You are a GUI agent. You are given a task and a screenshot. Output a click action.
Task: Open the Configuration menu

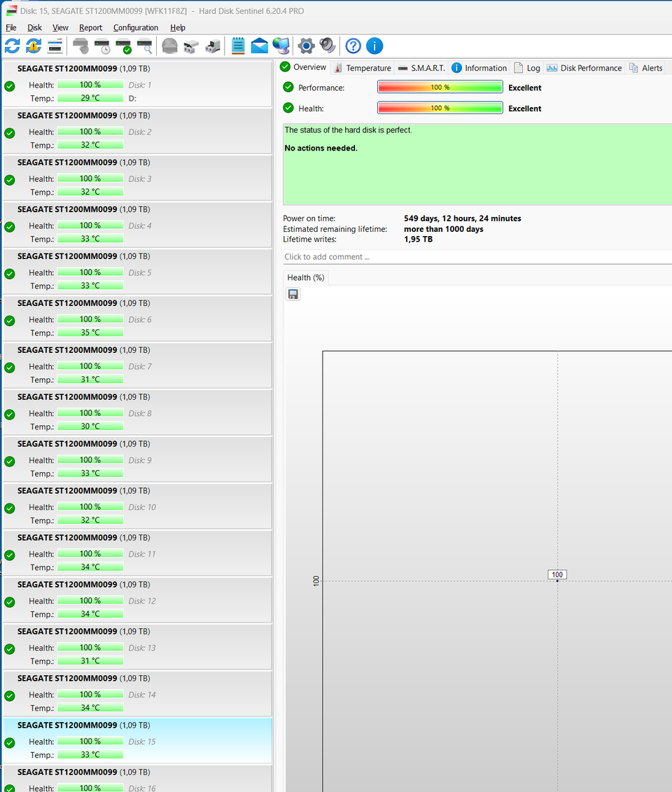135,28
